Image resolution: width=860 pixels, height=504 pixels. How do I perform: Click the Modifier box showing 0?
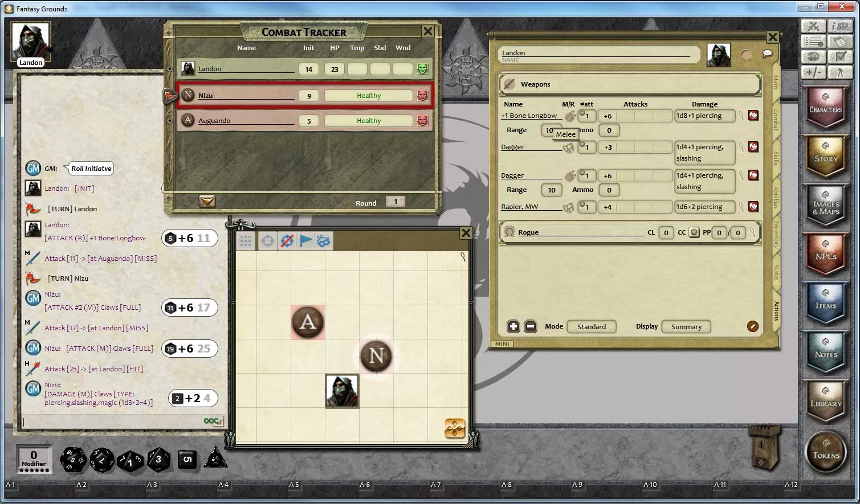(34, 459)
